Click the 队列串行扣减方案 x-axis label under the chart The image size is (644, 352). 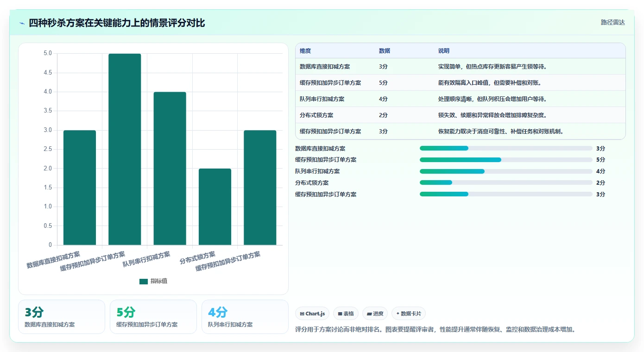tap(146, 259)
